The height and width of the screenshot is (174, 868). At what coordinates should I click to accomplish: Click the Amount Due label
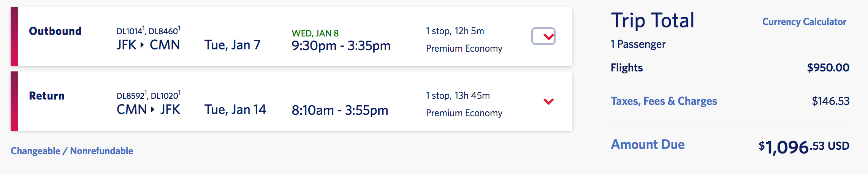[x=648, y=145]
